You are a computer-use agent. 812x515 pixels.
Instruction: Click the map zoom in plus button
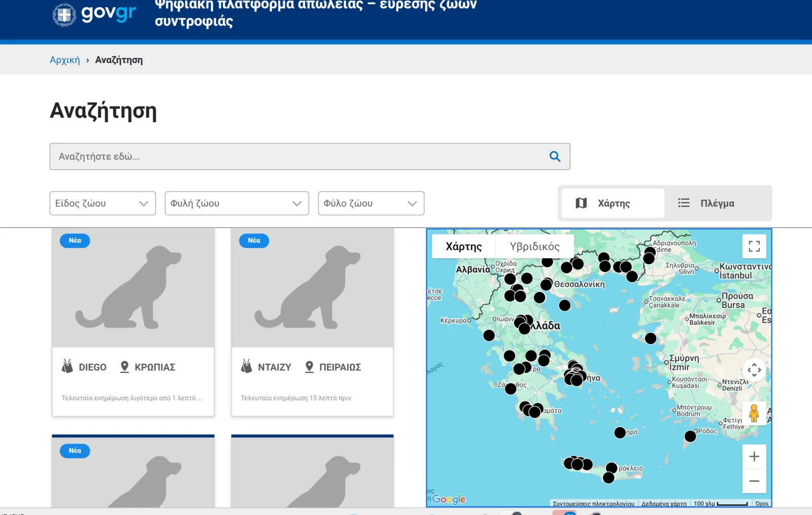(754, 457)
